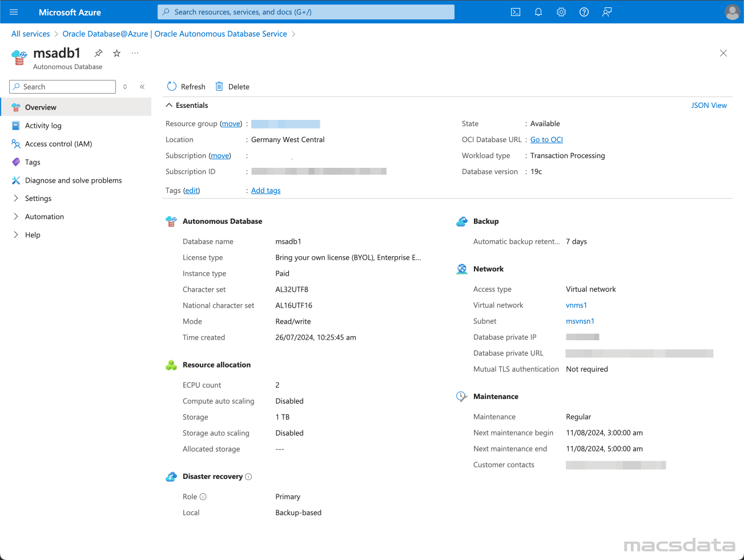Open portal settings gear

click(561, 12)
